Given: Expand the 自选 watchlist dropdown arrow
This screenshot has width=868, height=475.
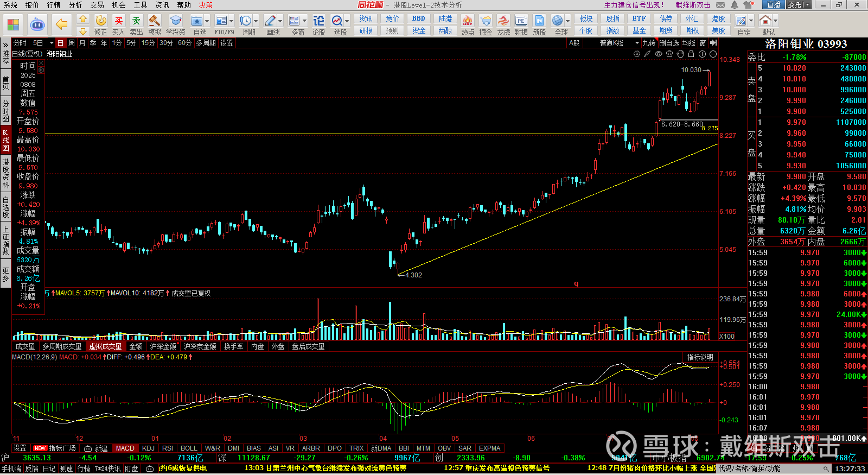Looking at the screenshot, I should point(208,21).
